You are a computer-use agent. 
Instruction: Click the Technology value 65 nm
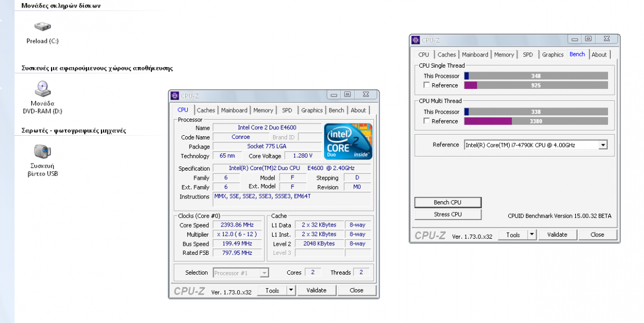point(226,156)
